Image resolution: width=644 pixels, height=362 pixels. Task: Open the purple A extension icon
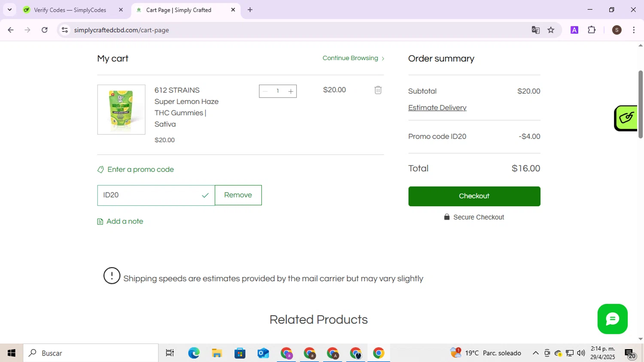click(574, 30)
